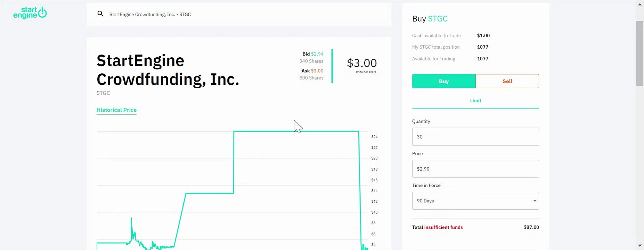Click the $3.00 price per share
This screenshot has width=644, height=250.
(362, 63)
